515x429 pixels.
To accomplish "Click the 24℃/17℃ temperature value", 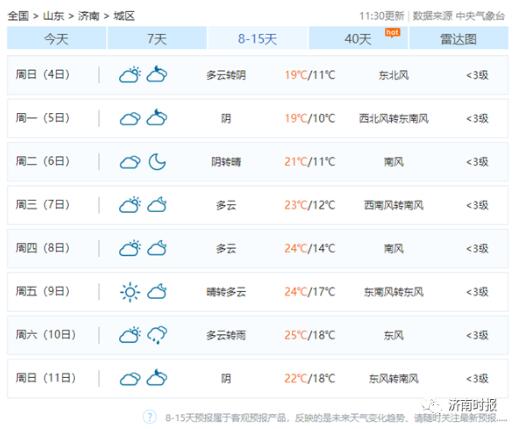I will (310, 292).
